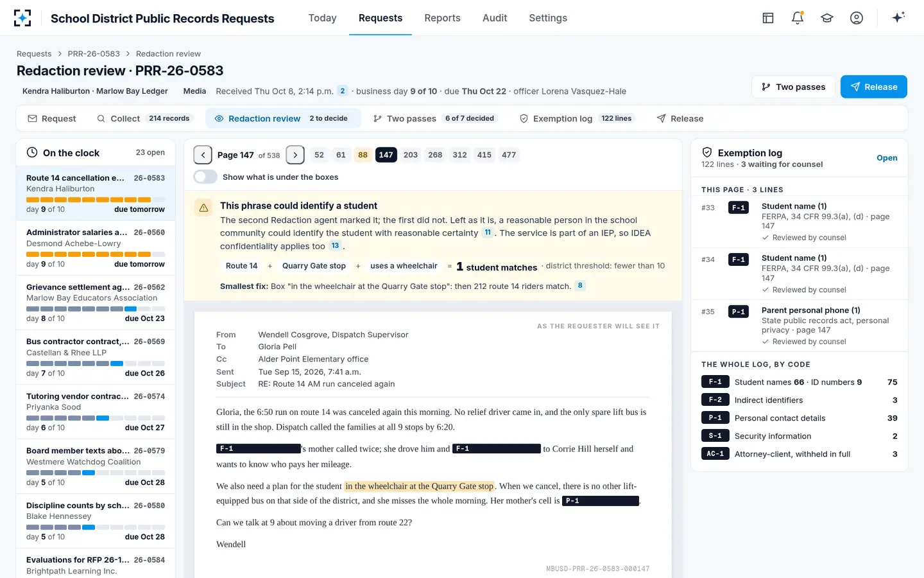The image size is (924, 578).
Task: Click the warning triangle icon in alert
Action: point(203,207)
